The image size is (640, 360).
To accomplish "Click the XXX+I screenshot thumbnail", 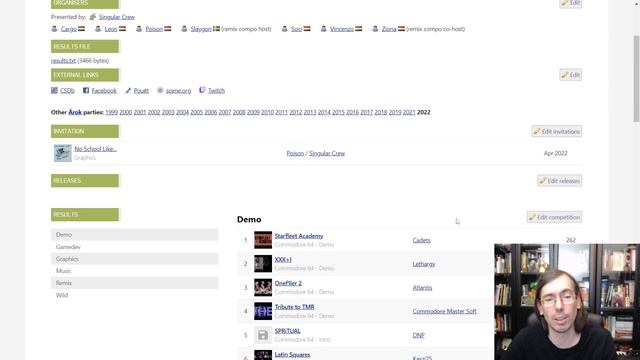I will 263,264.
